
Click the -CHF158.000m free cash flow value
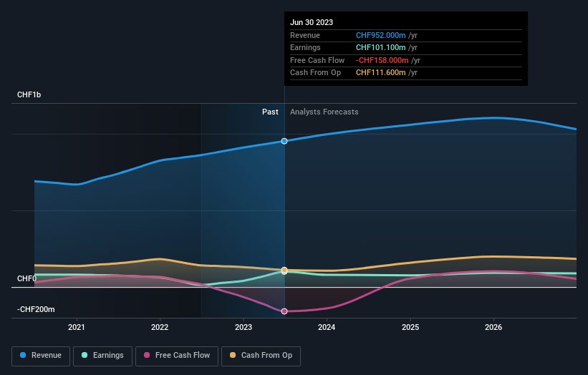[382, 60]
